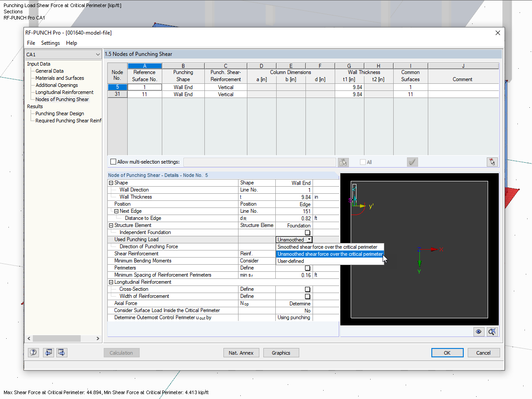Open the File menu
The width and height of the screenshot is (532, 399).
click(30, 43)
